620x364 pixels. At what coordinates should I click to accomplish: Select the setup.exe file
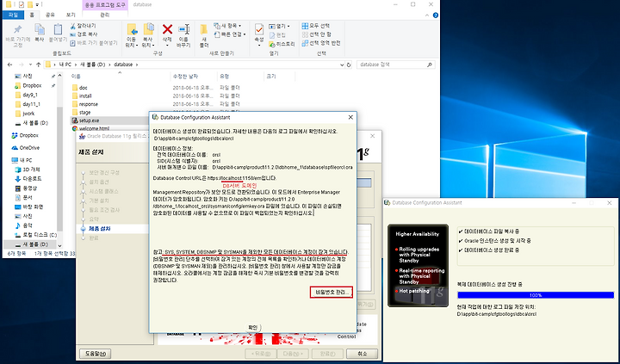(89, 120)
